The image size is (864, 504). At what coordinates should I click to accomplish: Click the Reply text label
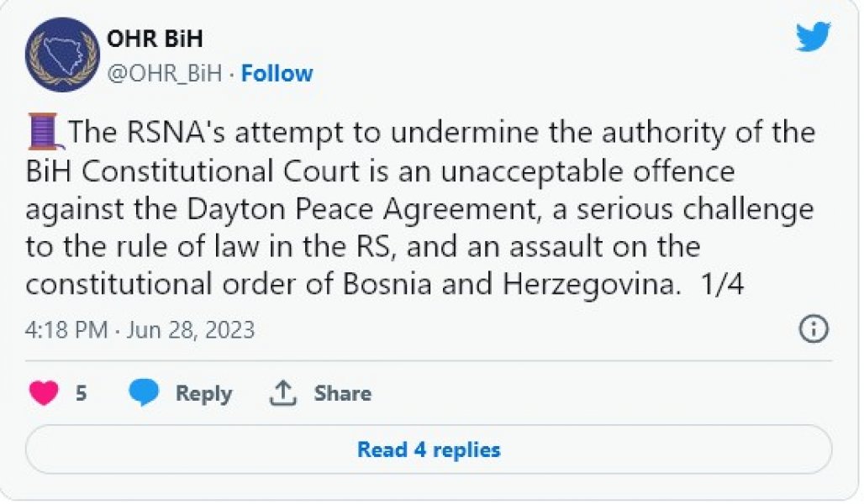[203, 393]
